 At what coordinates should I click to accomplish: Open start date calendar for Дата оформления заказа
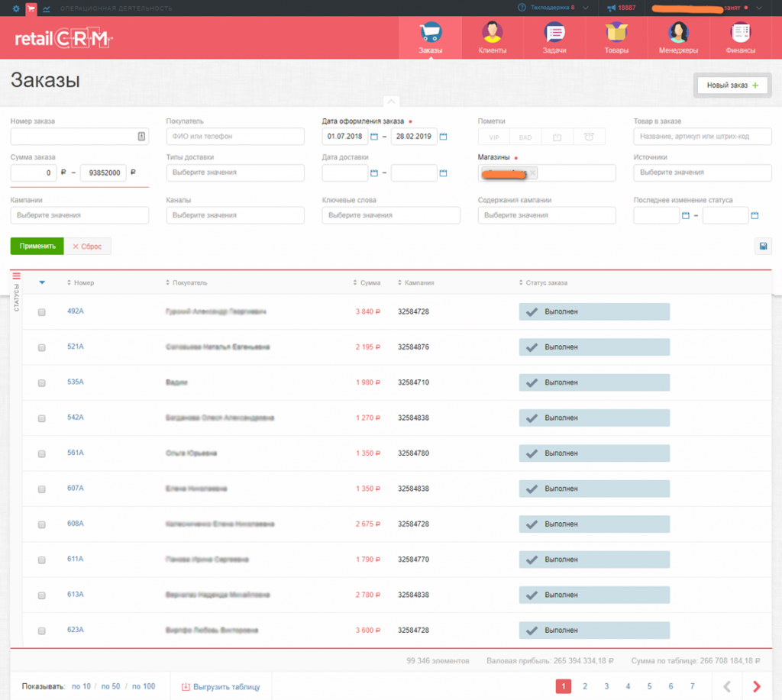pyautogui.click(x=374, y=137)
